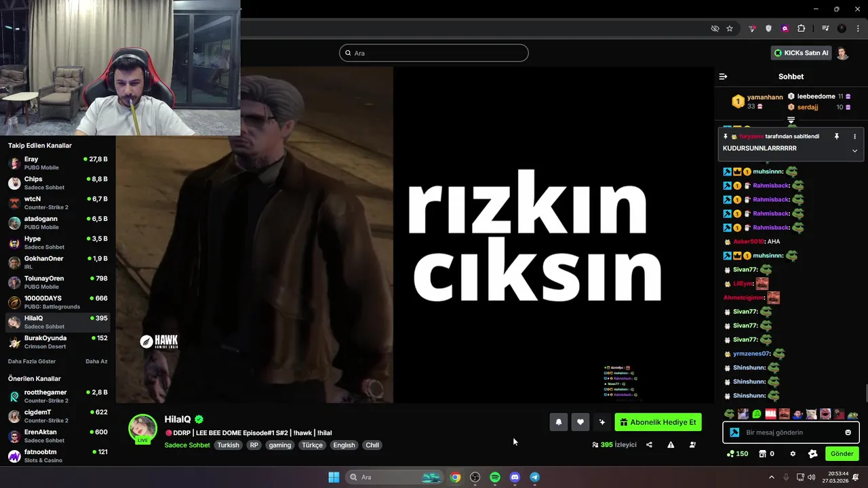The image size is (868, 488).
Task: Open the emoji picker in message box
Action: pos(848,432)
